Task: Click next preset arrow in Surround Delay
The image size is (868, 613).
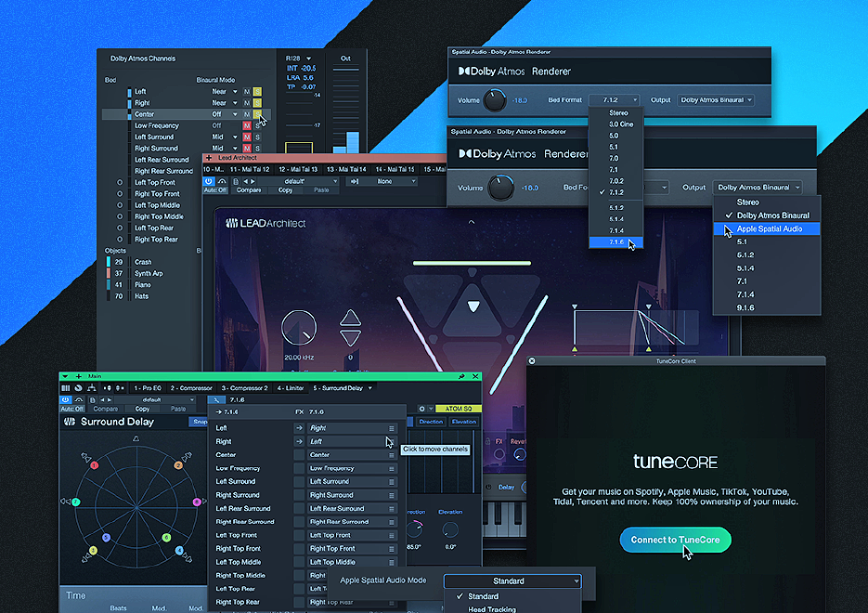Action: 110,399
